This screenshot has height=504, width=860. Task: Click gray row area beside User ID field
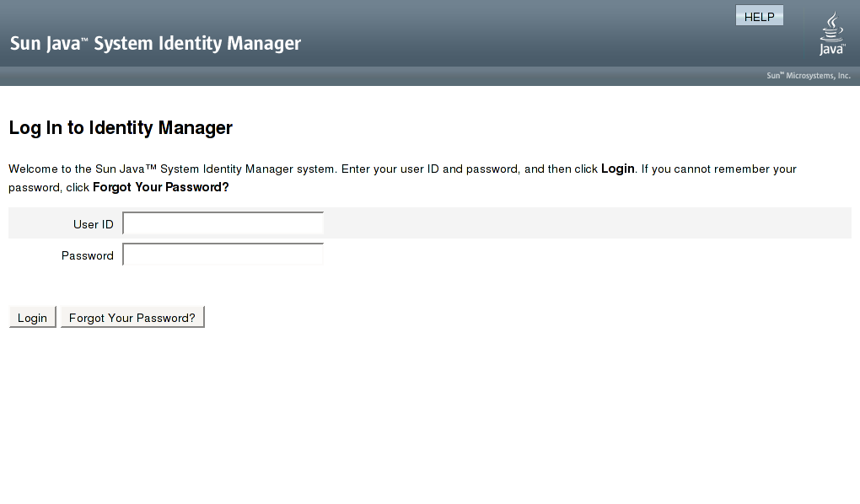[587, 223]
